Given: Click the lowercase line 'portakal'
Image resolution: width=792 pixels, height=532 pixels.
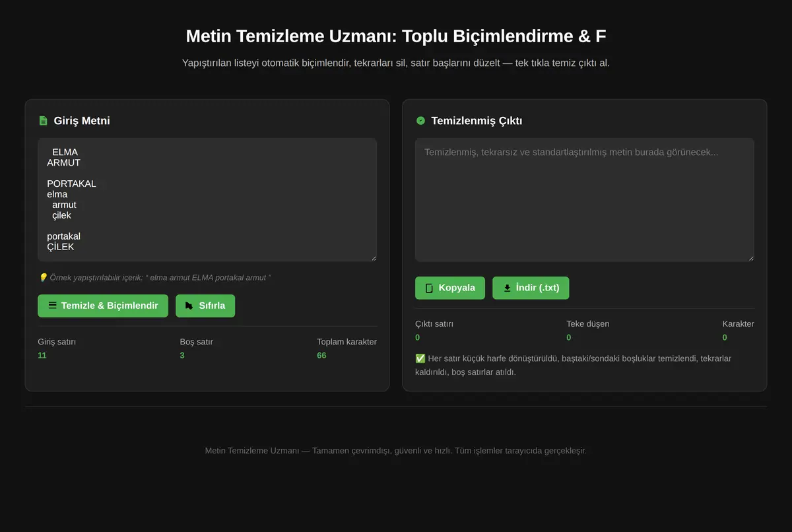Looking at the screenshot, I should click(63, 236).
